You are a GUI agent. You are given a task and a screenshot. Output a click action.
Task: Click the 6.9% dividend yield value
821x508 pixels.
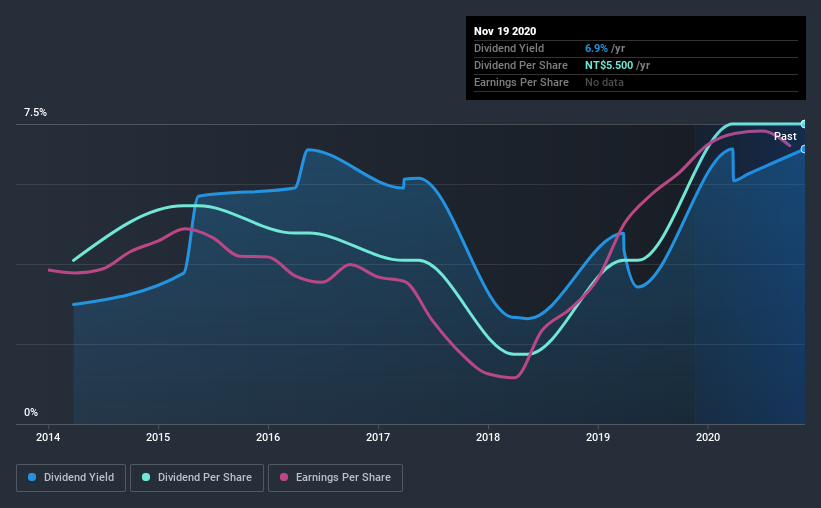click(596, 48)
